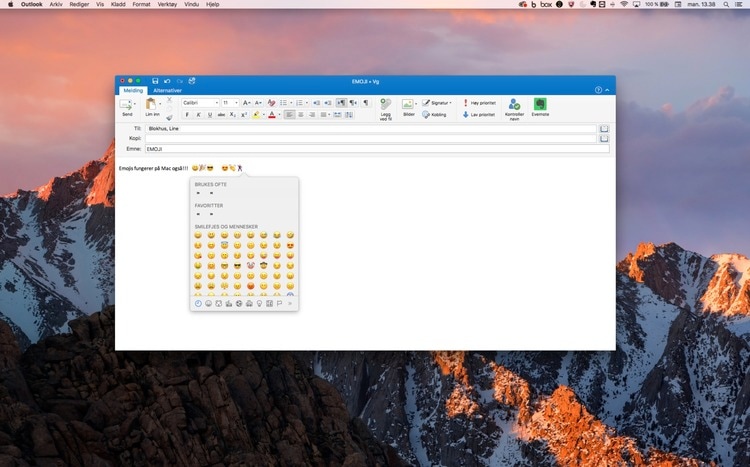Open the font size dropdown

[230, 103]
